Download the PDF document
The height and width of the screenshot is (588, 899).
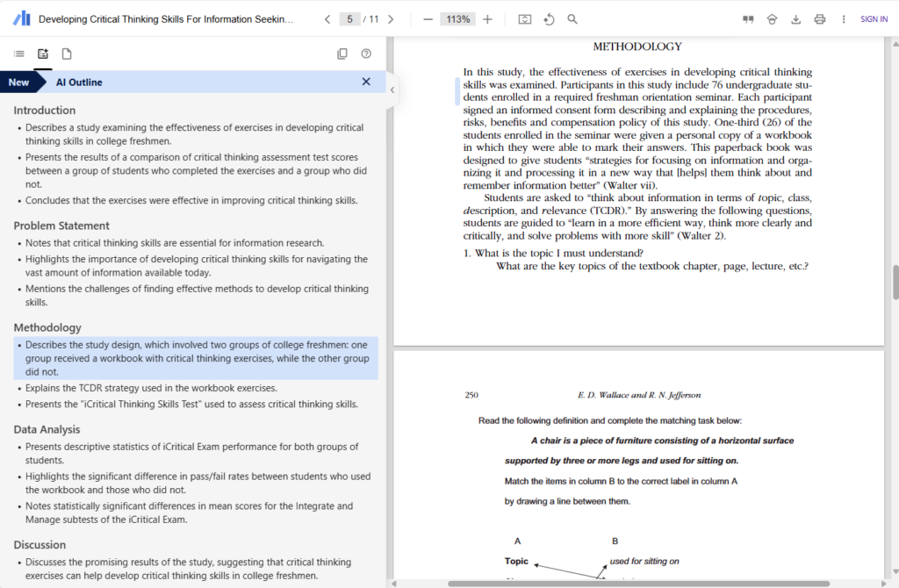pos(796,19)
